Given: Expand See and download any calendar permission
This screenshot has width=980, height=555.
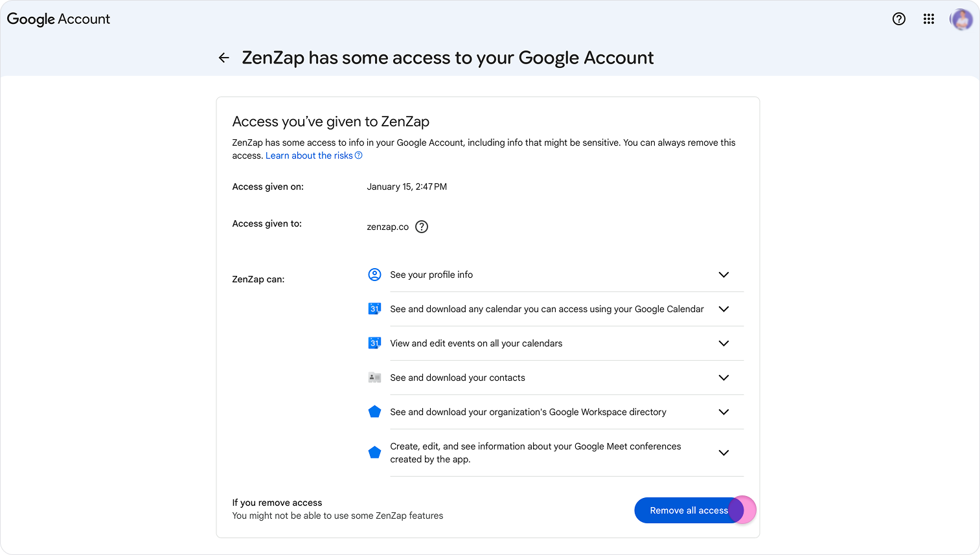Looking at the screenshot, I should 724,309.
